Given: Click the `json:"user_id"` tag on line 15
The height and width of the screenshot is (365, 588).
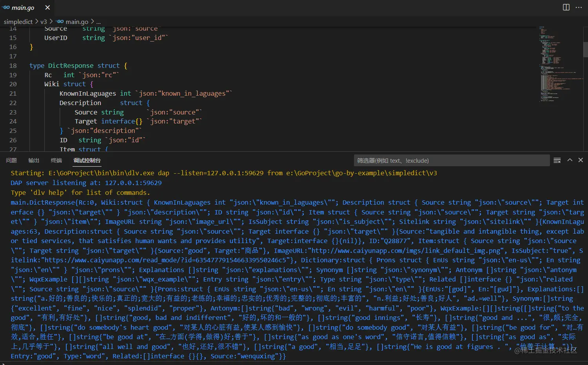Looking at the screenshot, I should [138, 38].
